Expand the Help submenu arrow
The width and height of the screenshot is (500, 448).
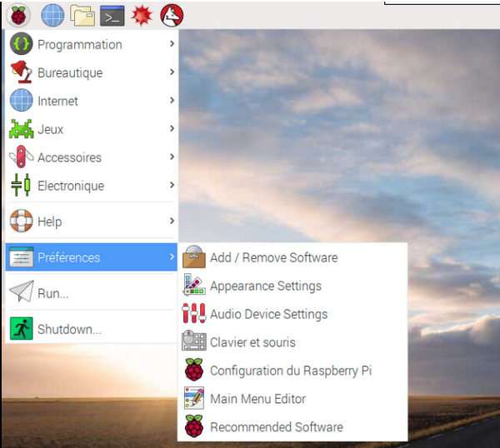coord(172,221)
